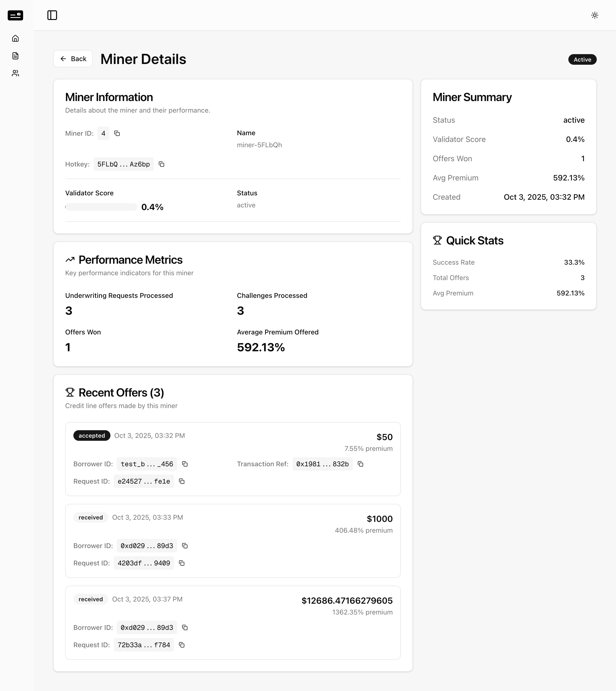Click the 406.48% premium text

[x=364, y=531]
